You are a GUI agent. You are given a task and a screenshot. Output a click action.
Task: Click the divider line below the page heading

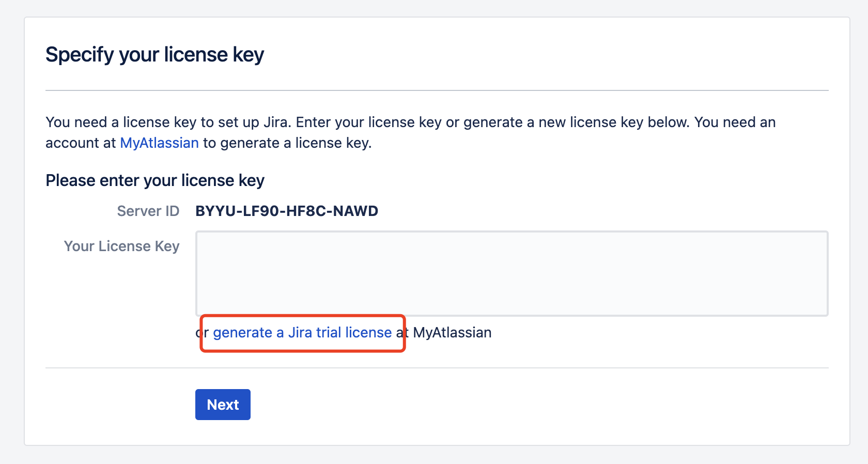pos(437,90)
